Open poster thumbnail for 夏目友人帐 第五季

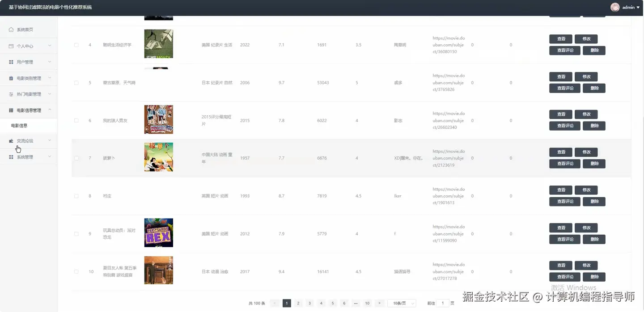[159, 270]
